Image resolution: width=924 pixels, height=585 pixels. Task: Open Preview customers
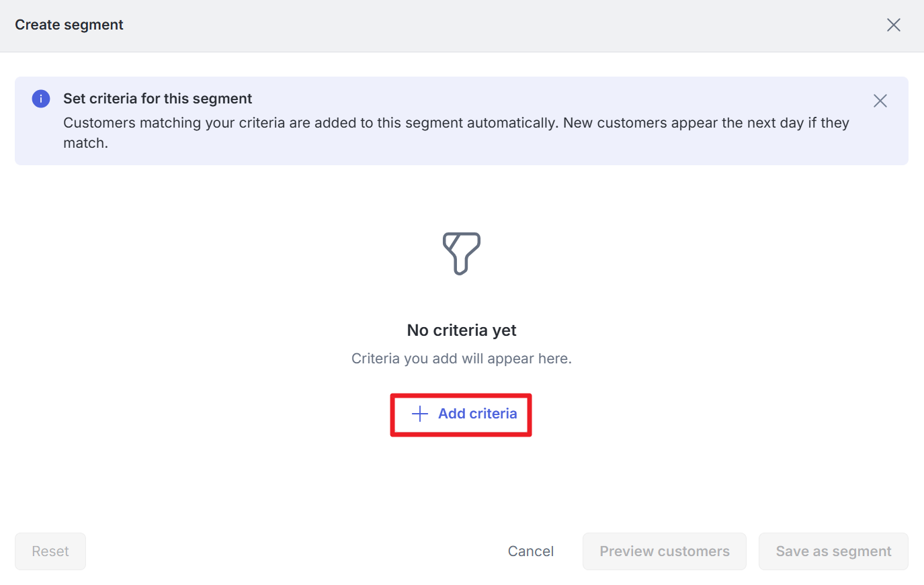coord(665,551)
